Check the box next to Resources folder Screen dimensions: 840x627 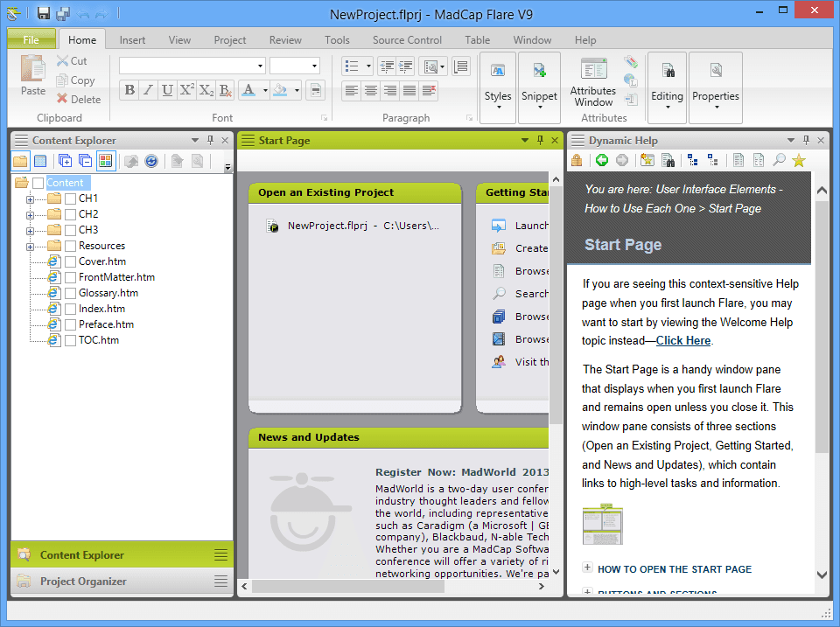tap(70, 247)
